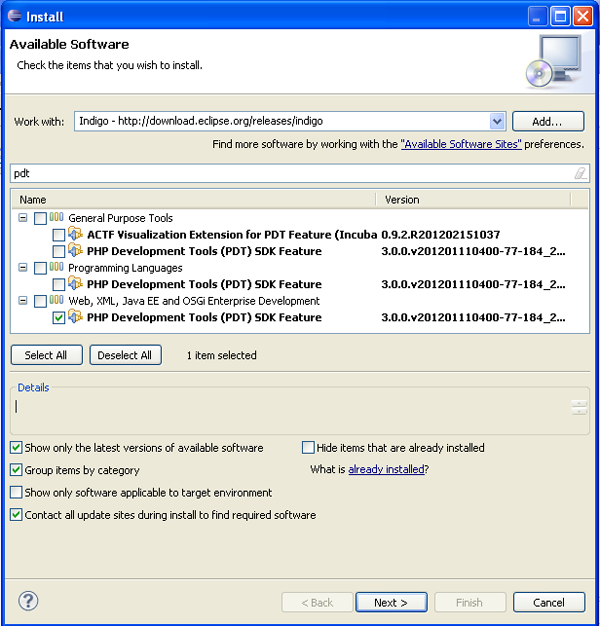Screen dimensions: 600x626
Task: Click the Next > button
Action: (391, 602)
